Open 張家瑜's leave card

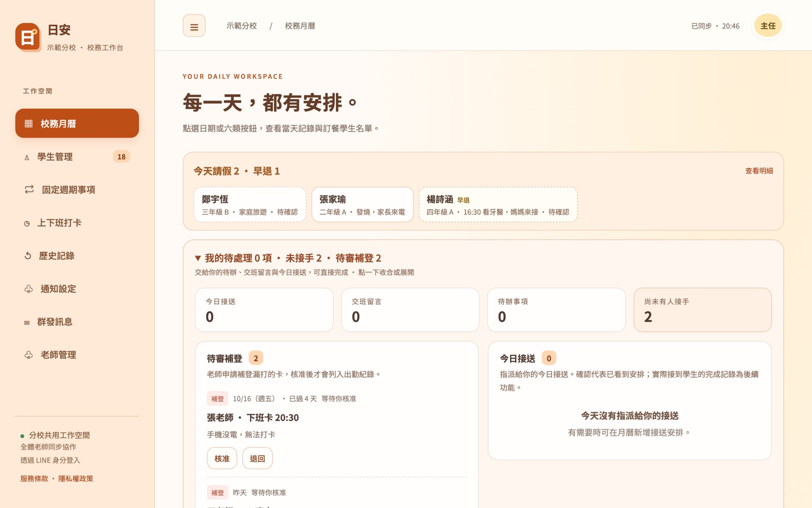click(x=362, y=205)
